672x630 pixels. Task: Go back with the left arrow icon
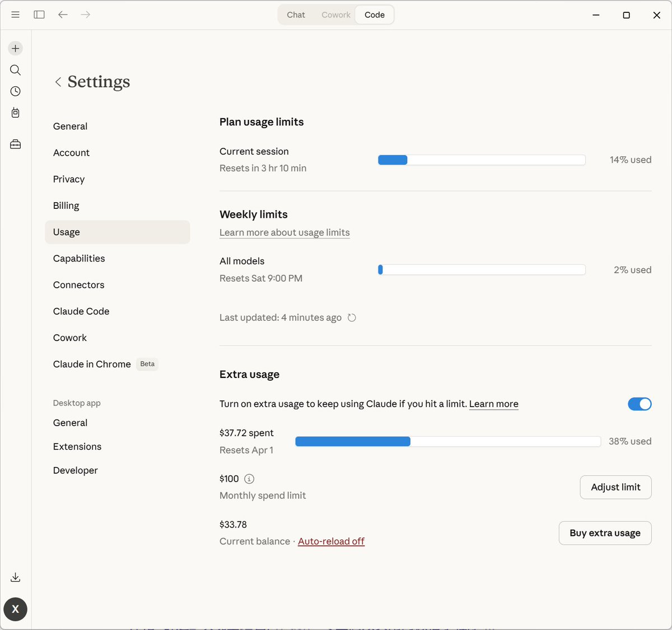pyautogui.click(x=63, y=15)
